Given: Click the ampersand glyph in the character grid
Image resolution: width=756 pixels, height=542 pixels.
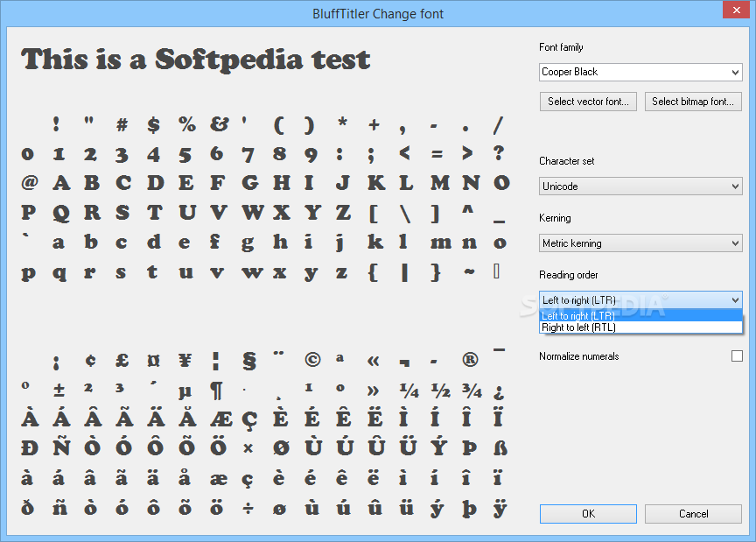Looking at the screenshot, I should coord(219,124).
